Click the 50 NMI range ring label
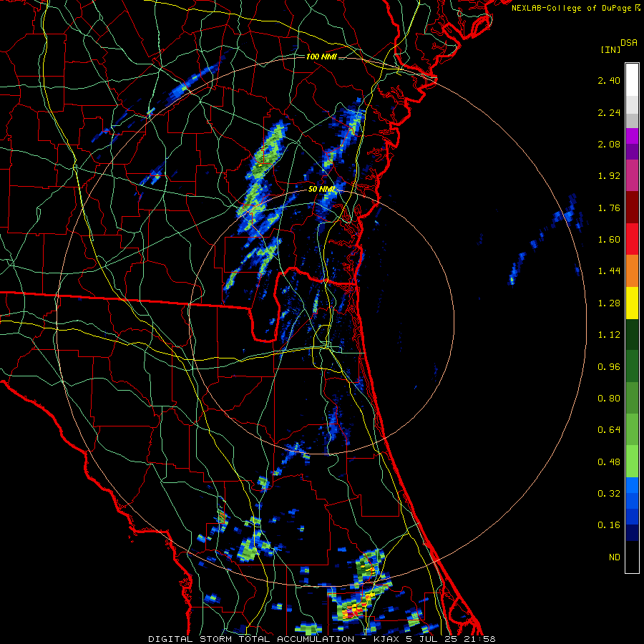Image resolution: width=644 pixels, height=644 pixels. point(321,190)
